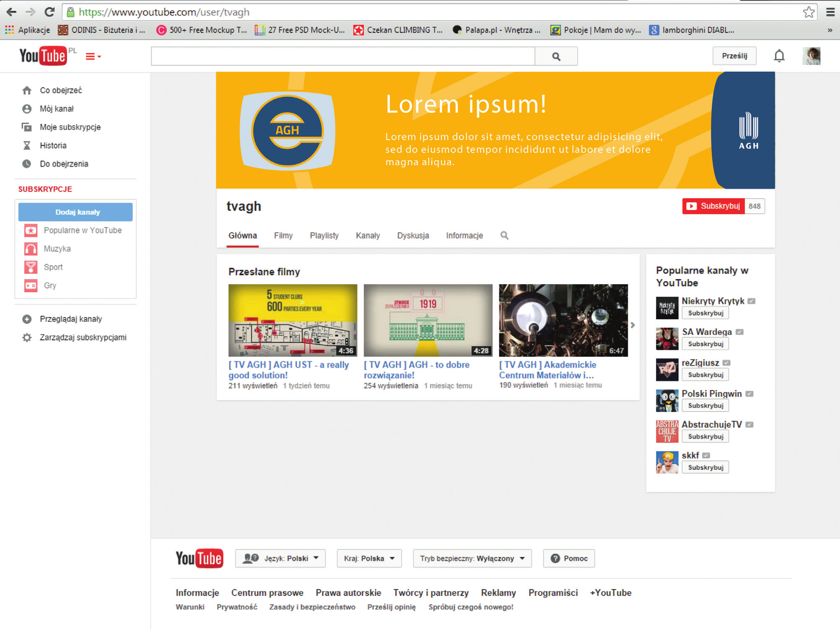Click Popularne w YouTube icon
The image size is (840, 629).
31,230
